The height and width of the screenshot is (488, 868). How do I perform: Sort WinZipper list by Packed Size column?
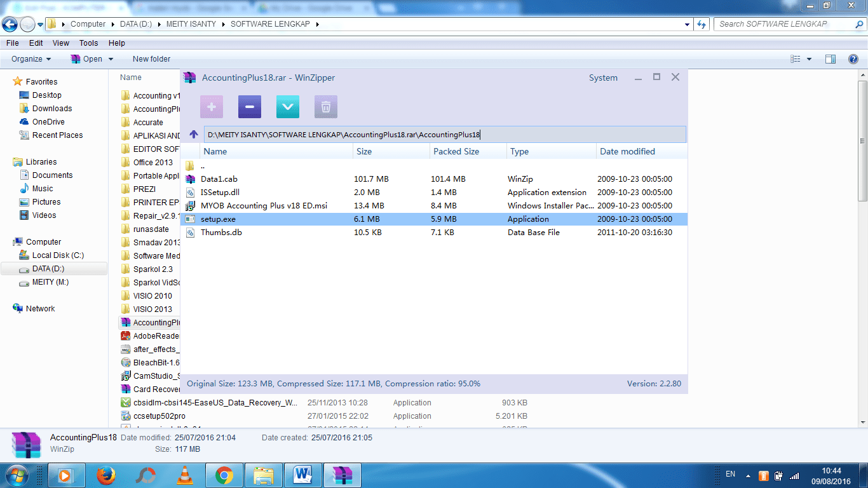pyautogui.click(x=468, y=151)
